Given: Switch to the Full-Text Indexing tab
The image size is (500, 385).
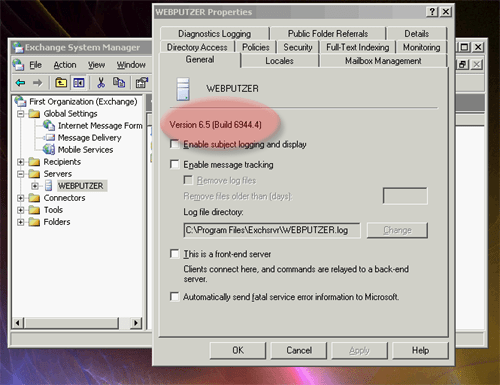Looking at the screenshot, I should 358,47.
